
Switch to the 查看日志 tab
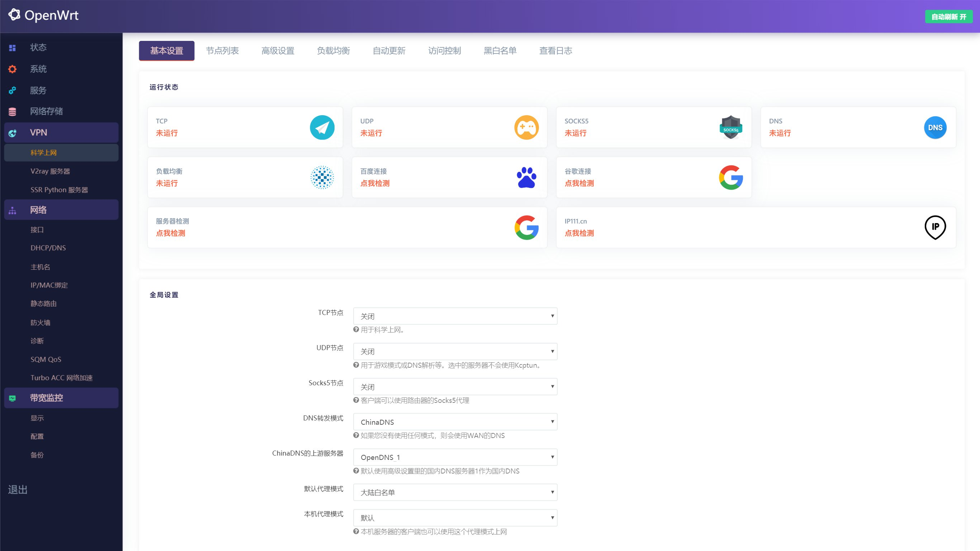coord(555,51)
